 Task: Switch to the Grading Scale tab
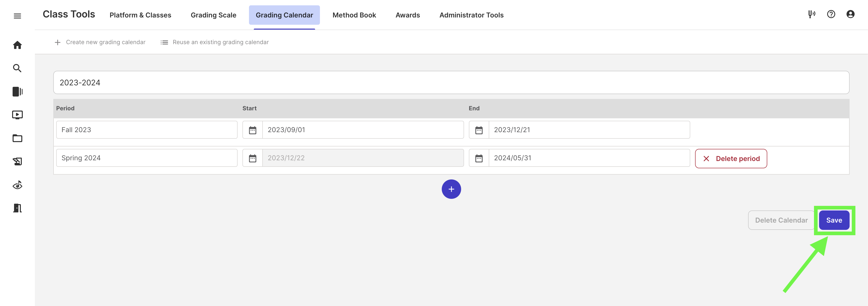[213, 15]
